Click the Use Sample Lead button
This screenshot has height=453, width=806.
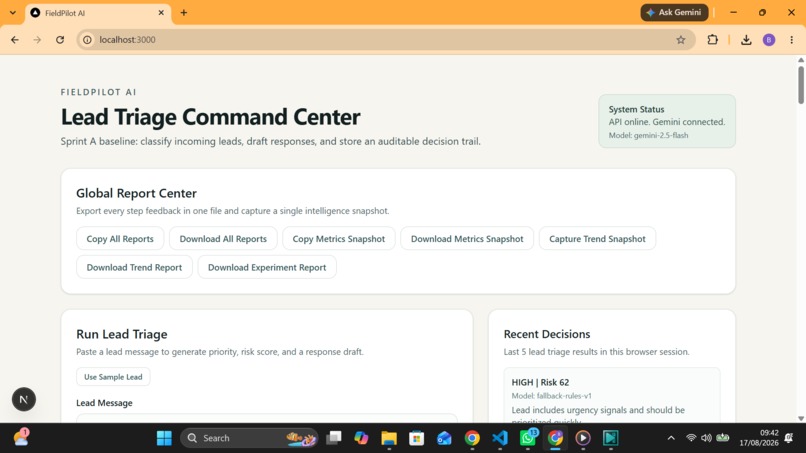[x=113, y=377]
